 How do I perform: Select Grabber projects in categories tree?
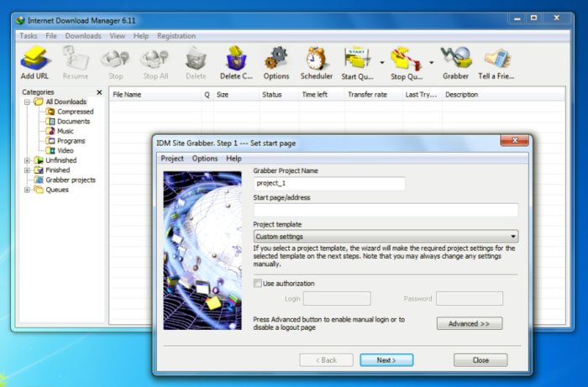click(x=70, y=180)
